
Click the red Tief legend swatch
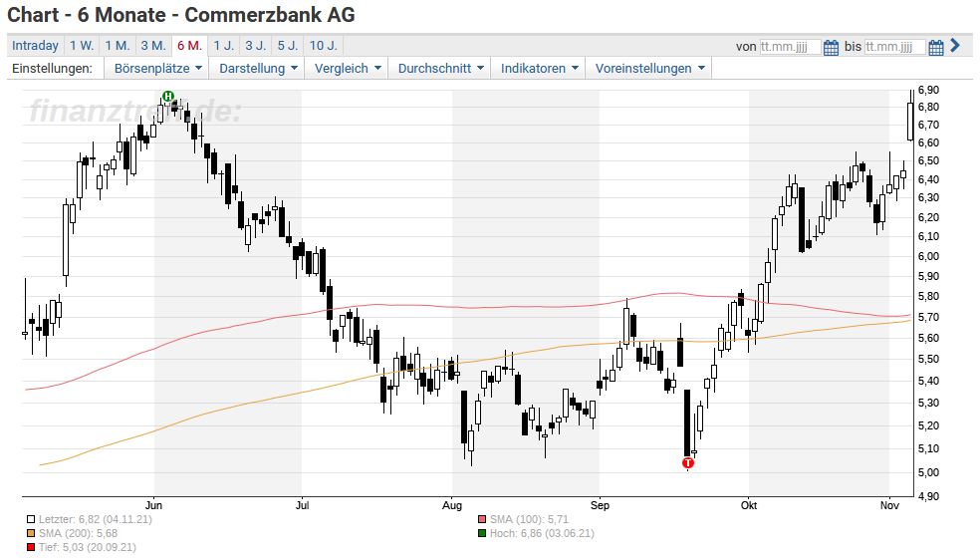pyautogui.click(x=31, y=547)
